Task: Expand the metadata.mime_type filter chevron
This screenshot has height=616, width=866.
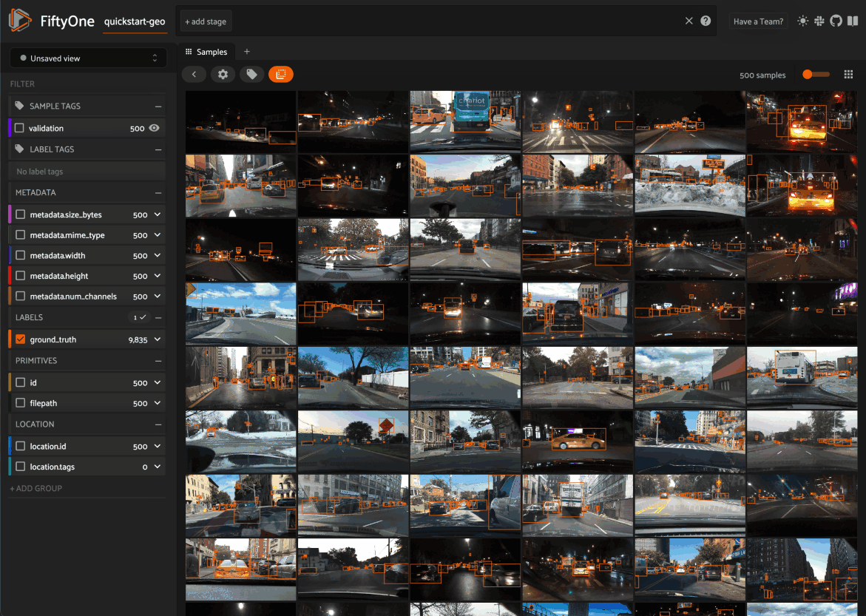Action: click(x=158, y=235)
